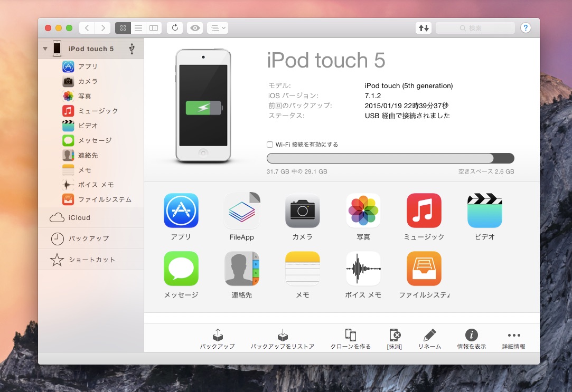
Task: Click the USB connection icon beside iPod touch 5
Action: pos(132,49)
